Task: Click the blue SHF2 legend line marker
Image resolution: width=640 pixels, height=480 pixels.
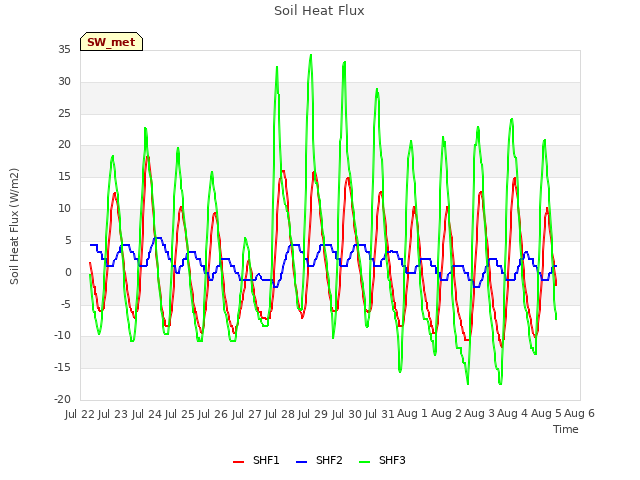Action: tap(301, 462)
